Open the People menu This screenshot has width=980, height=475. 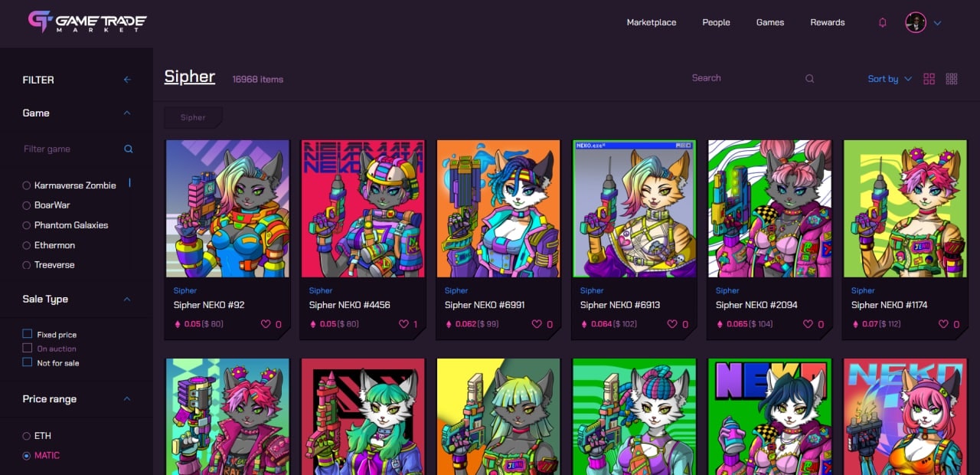point(716,22)
